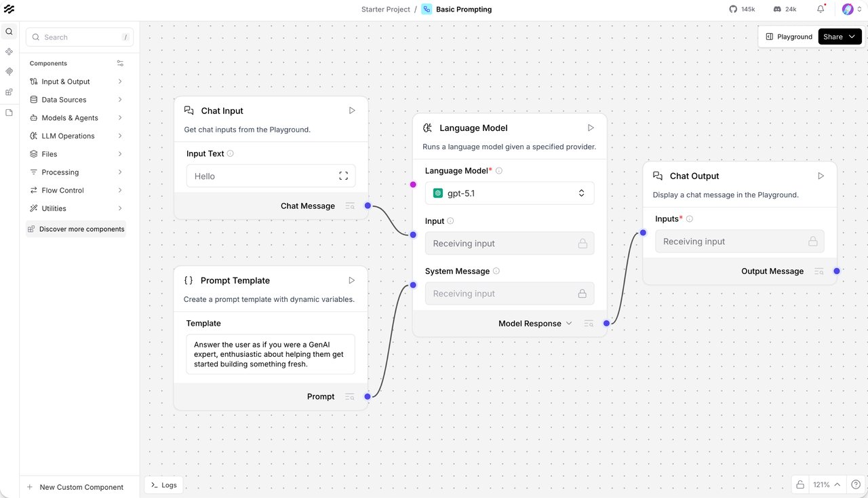The width and height of the screenshot is (868, 498).
Task: Open the Playground
Action: click(789, 37)
